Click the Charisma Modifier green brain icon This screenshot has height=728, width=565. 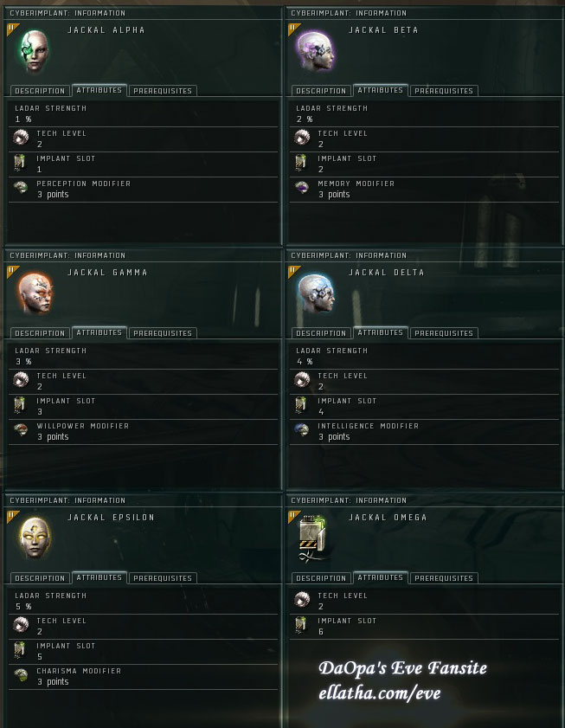tap(21, 675)
